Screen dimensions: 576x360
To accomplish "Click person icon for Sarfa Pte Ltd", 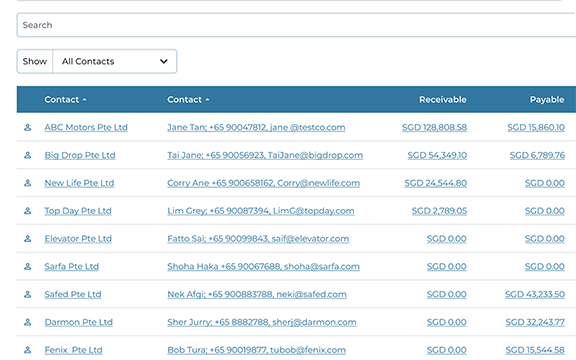I will [28, 267].
